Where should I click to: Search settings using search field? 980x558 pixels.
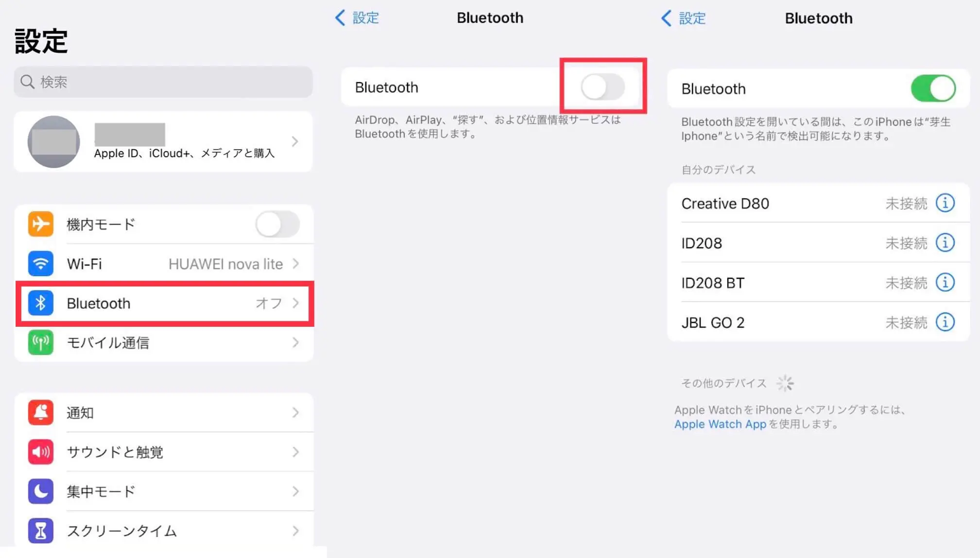(164, 82)
